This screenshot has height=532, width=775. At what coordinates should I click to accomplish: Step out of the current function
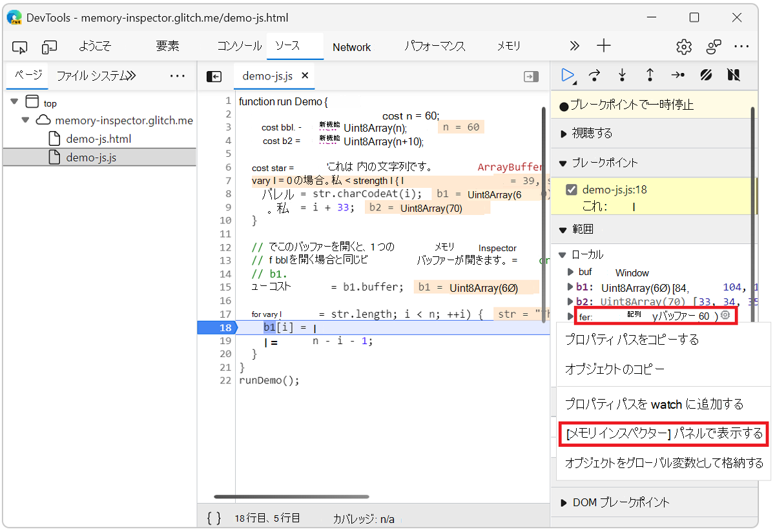click(649, 76)
